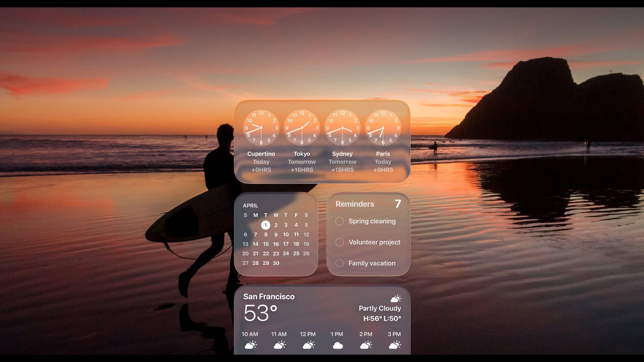Click the 1 PM cloud icon
The image size is (644, 362).
(337, 345)
